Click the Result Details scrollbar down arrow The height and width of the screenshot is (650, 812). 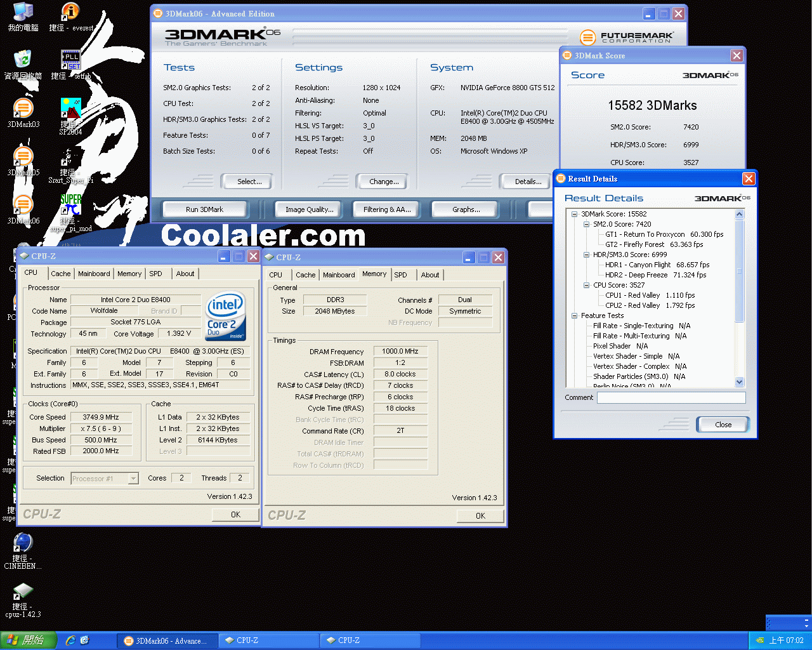click(739, 381)
